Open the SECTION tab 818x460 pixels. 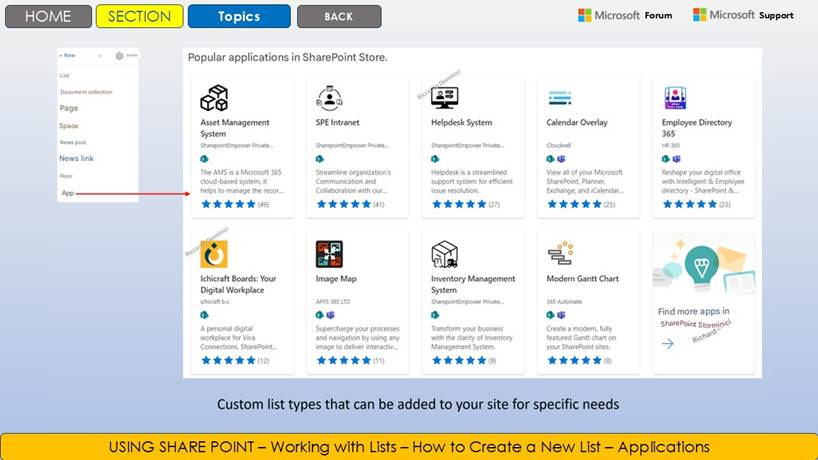click(x=139, y=16)
